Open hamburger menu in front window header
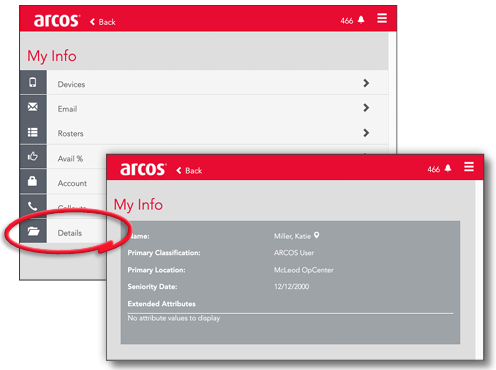 coord(469,166)
